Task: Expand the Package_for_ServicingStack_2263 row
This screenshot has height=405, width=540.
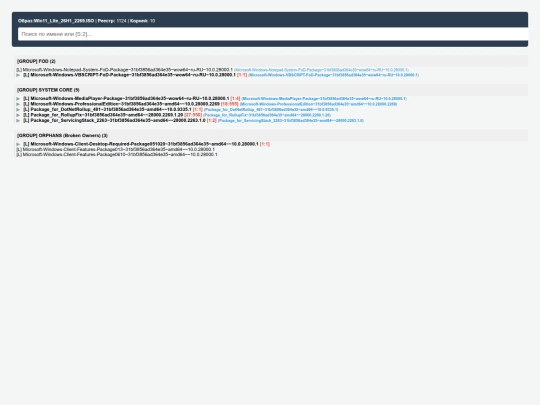Action: 18,121
